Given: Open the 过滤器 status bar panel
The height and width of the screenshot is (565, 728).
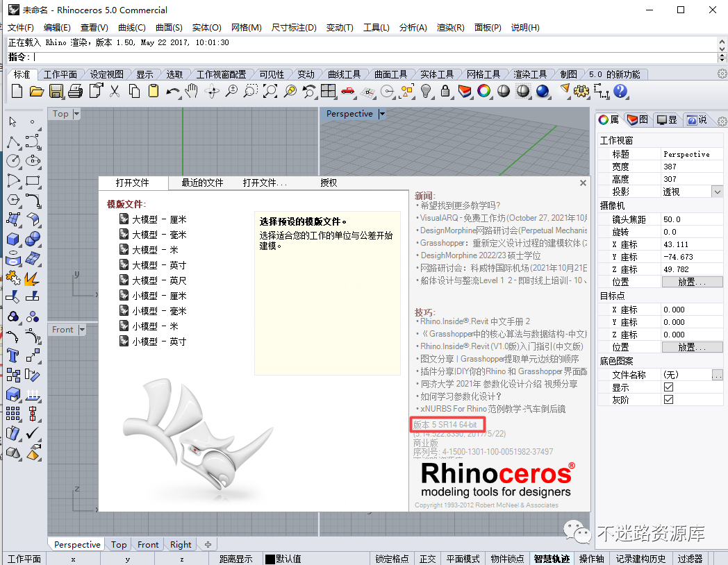Looking at the screenshot, I should coord(690,559).
